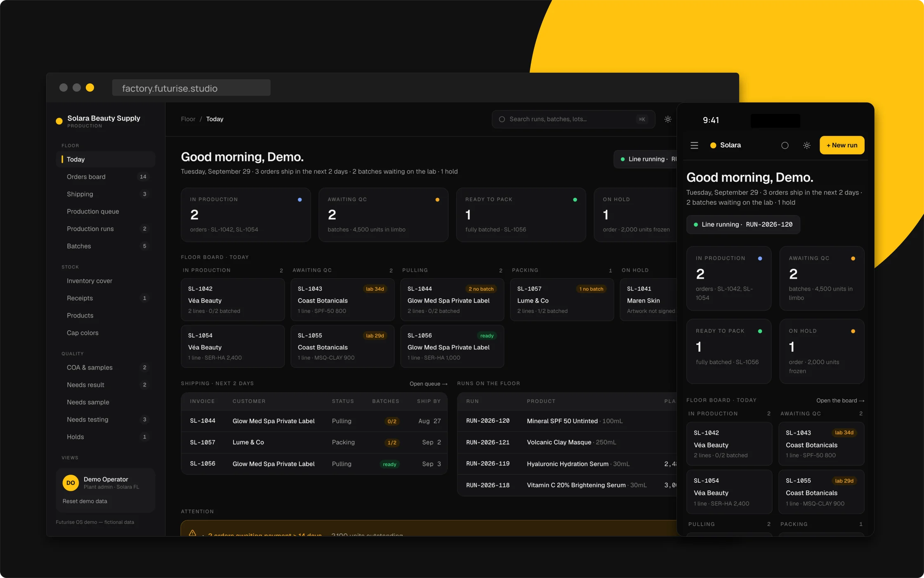Open Cap colors sidebar item
Screen dimensions: 924x578
[106, 333]
